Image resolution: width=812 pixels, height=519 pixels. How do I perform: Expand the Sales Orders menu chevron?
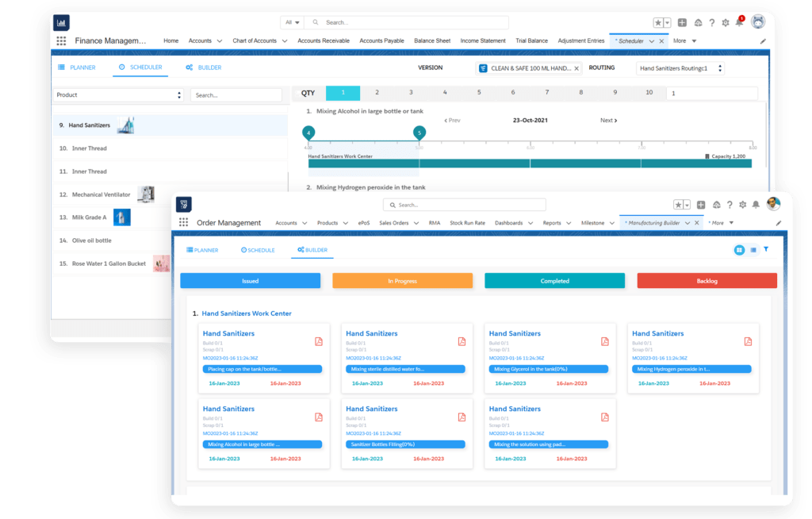point(416,223)
